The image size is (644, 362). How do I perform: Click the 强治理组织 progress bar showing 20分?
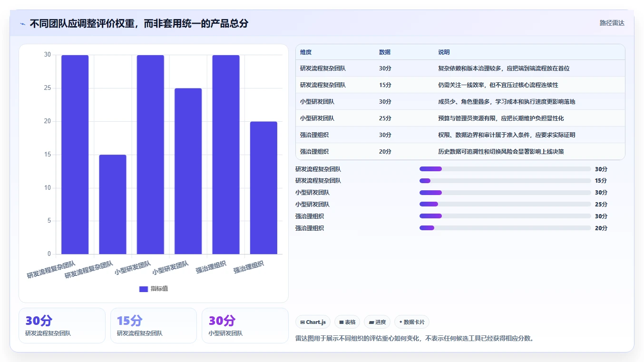505,228
